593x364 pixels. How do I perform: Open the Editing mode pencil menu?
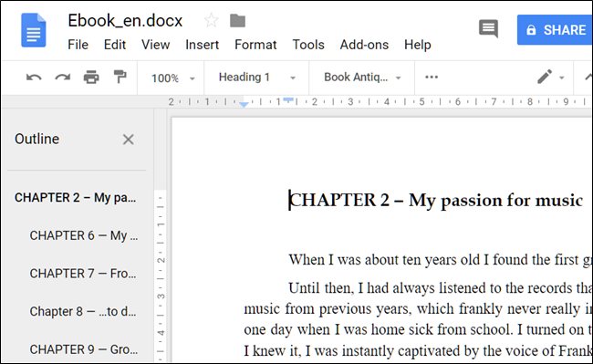[x=550, y=78]
